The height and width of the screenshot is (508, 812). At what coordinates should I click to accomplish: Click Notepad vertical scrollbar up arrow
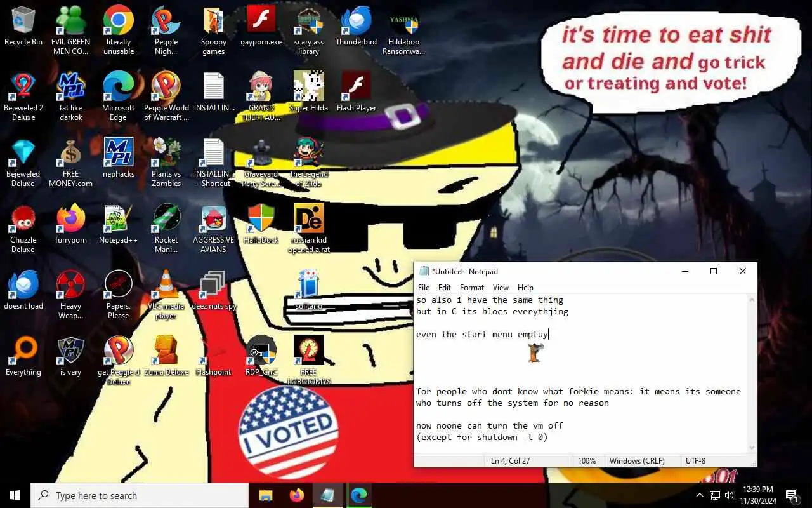tap(752, 300)
